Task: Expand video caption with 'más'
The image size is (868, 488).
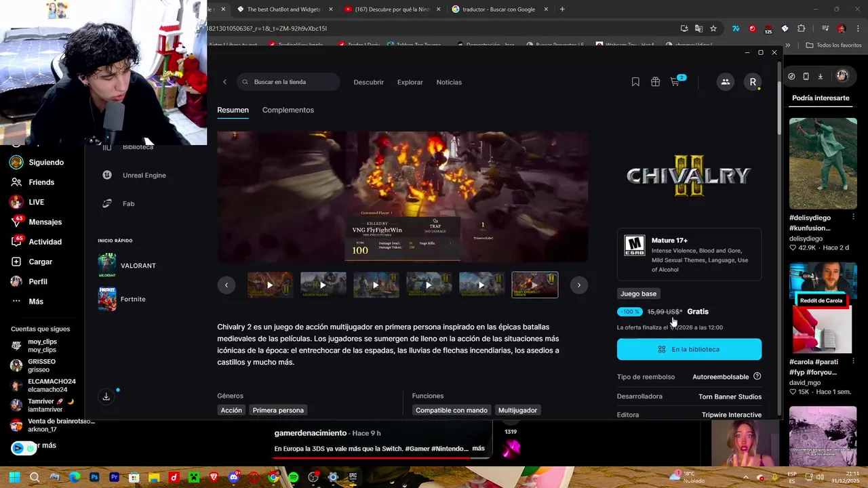Action: (x=478, y=449)
